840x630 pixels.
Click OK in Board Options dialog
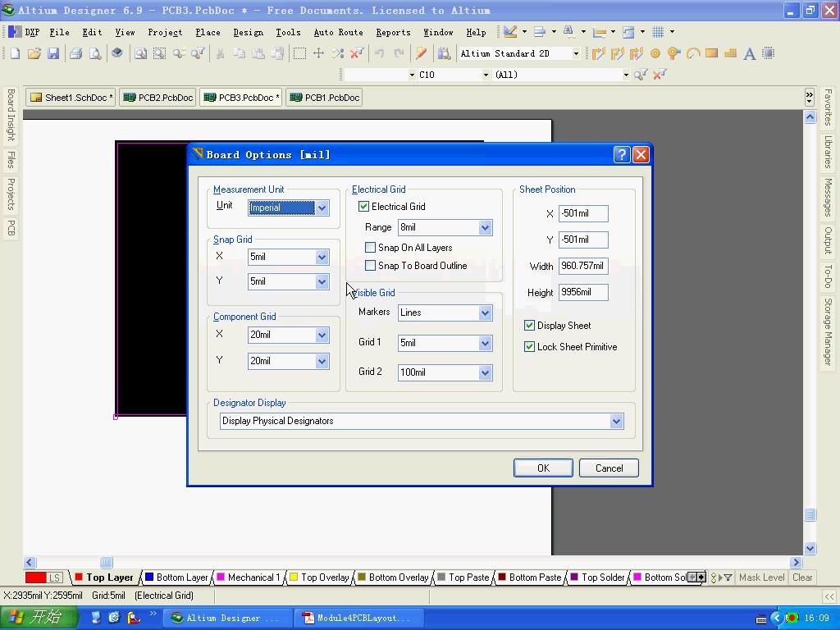tap(543, 468)
